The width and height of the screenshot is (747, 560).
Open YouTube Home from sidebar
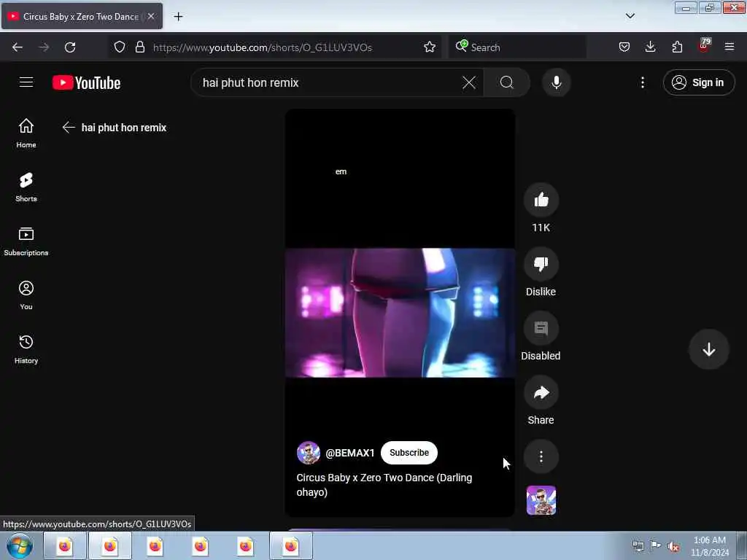(26, 133)
